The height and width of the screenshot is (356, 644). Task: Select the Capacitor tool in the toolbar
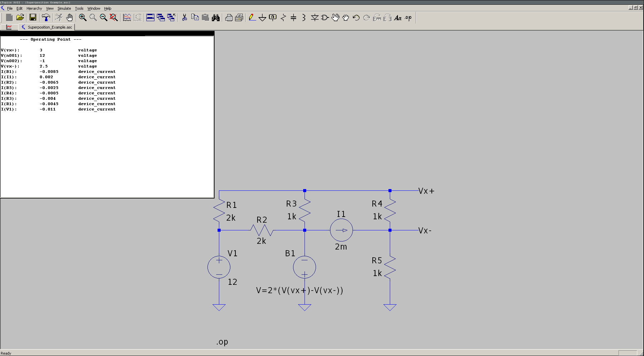(x=293, y=17)
